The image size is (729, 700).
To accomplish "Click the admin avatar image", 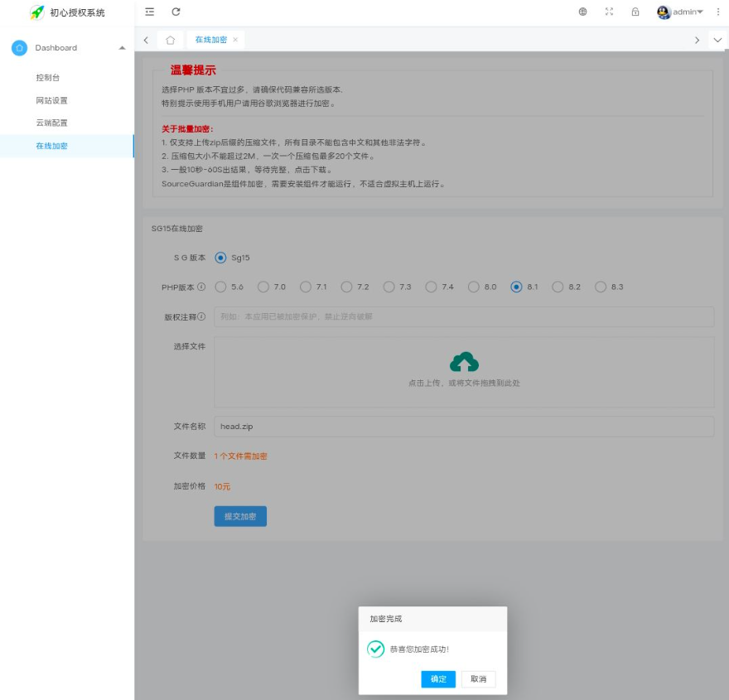I will (664, 12).
